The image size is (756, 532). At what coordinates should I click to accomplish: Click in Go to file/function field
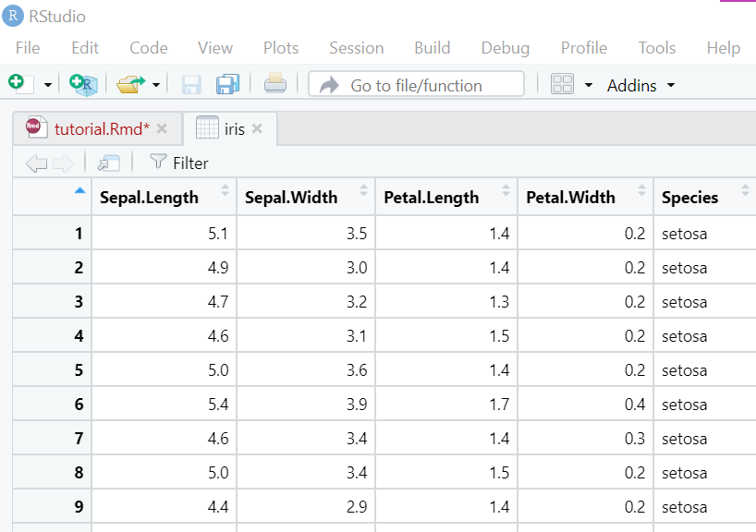coord(416,85)
